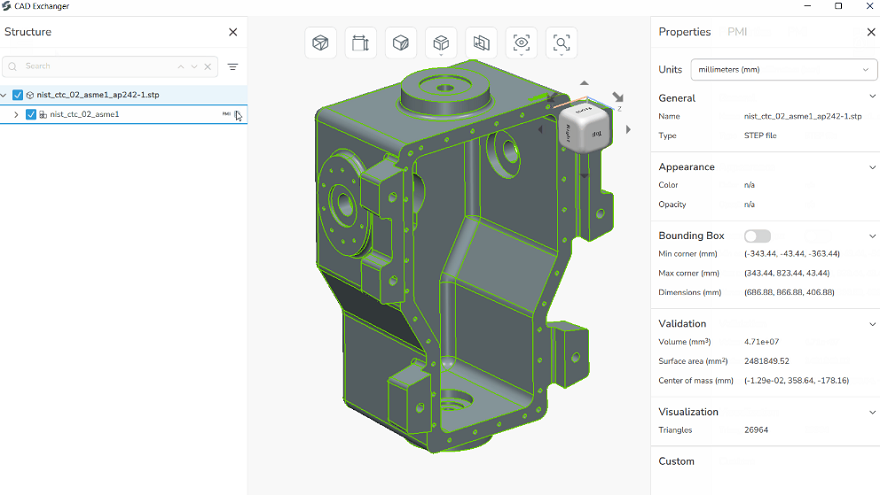Open the exploded view icon

click(x=441, y=43)
